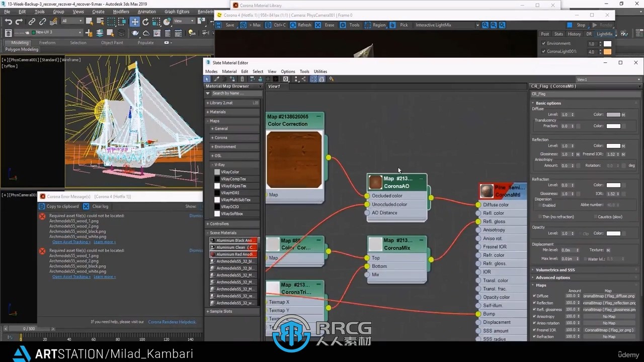Click the Clear log X icon
The image size is (644, 362).
86,206
